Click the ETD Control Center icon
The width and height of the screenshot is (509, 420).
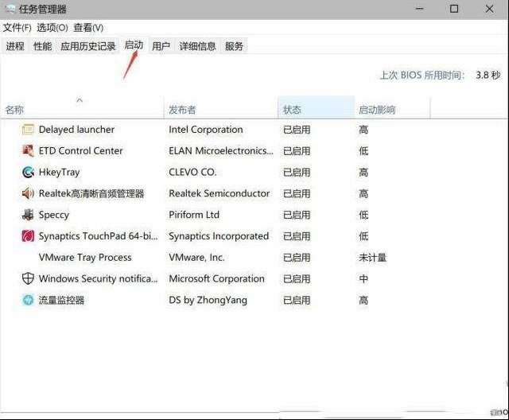[x=28, y=151]
